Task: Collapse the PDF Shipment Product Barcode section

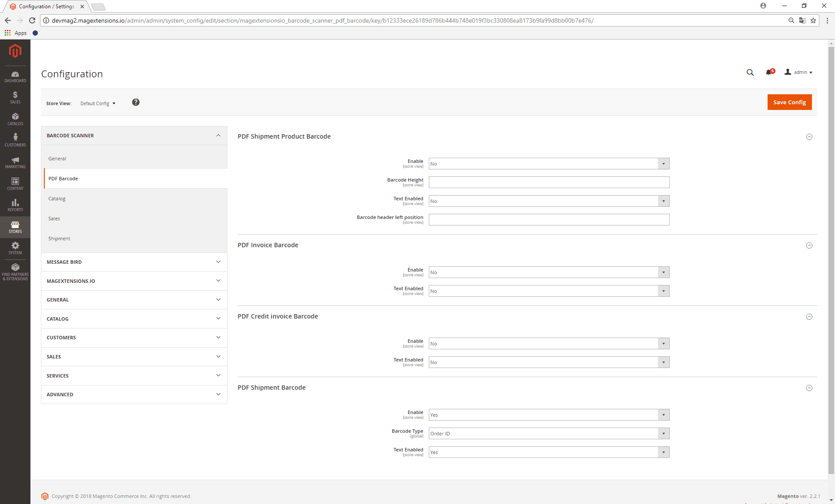Action: tap(809, 137)
